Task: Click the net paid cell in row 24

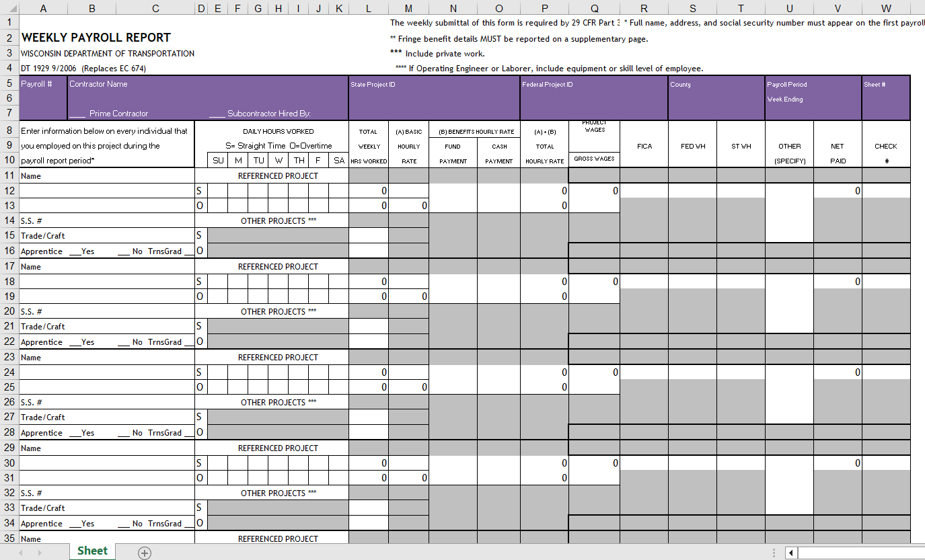Action: 838,372
